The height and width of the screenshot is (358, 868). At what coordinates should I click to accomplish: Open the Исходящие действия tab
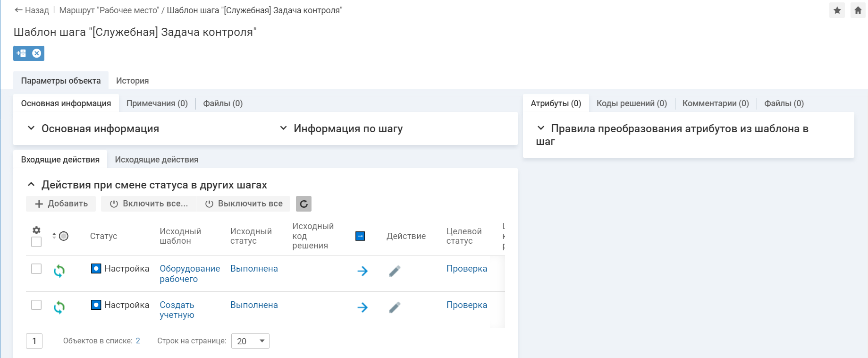coord(156,160)
